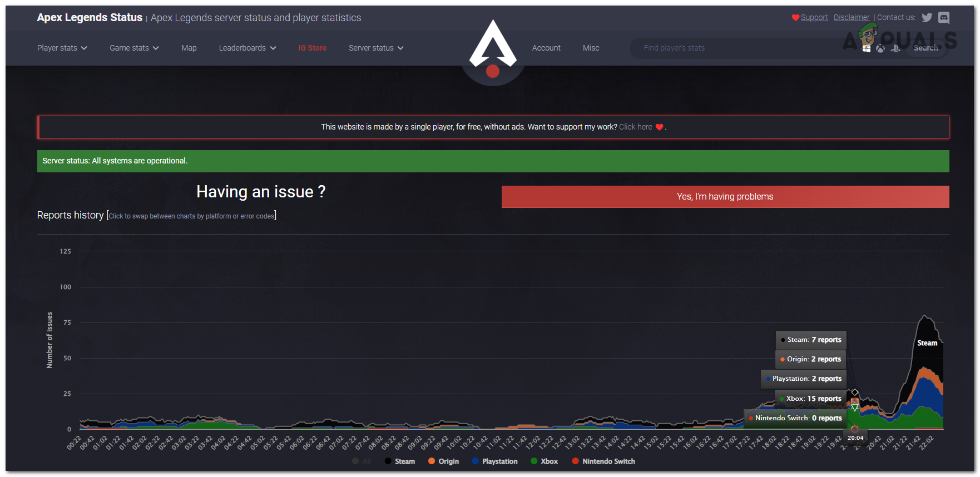Follow the 'Click here' support link
The height and width of the screenshot is (477, 980).
[636, 127]
